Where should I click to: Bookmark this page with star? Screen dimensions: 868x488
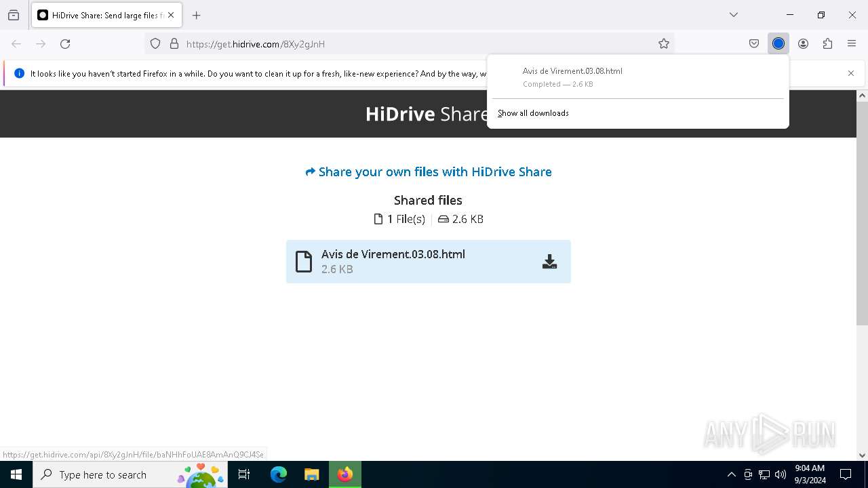[x=664, y=44]
